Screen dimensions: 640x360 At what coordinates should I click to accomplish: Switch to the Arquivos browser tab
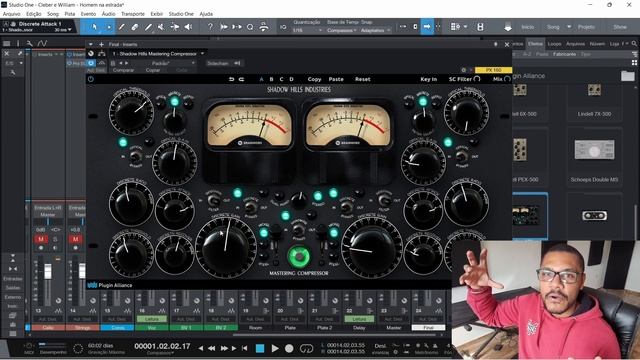tap(576, 44)
